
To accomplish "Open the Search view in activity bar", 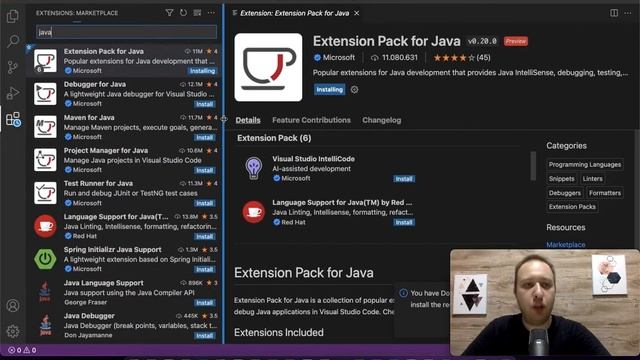I will click(13, 41).
